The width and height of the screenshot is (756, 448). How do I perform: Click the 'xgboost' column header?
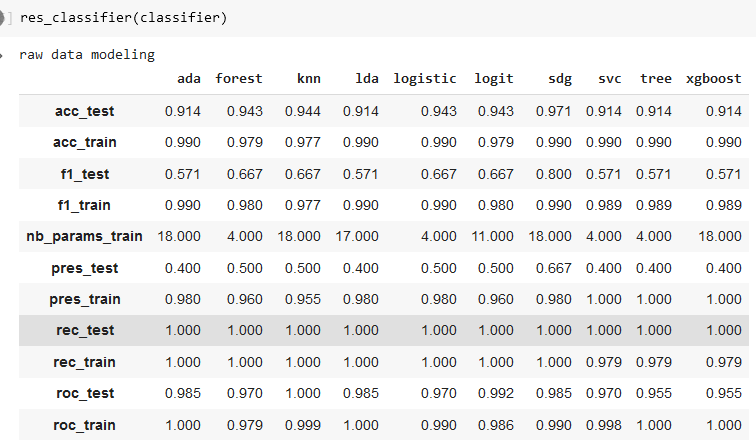(713, 78)
